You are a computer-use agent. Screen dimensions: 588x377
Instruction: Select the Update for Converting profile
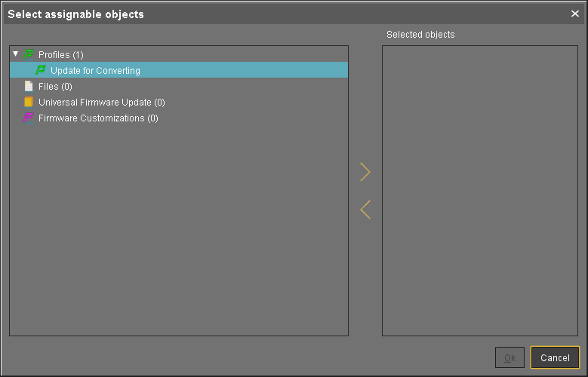[95, 71]
